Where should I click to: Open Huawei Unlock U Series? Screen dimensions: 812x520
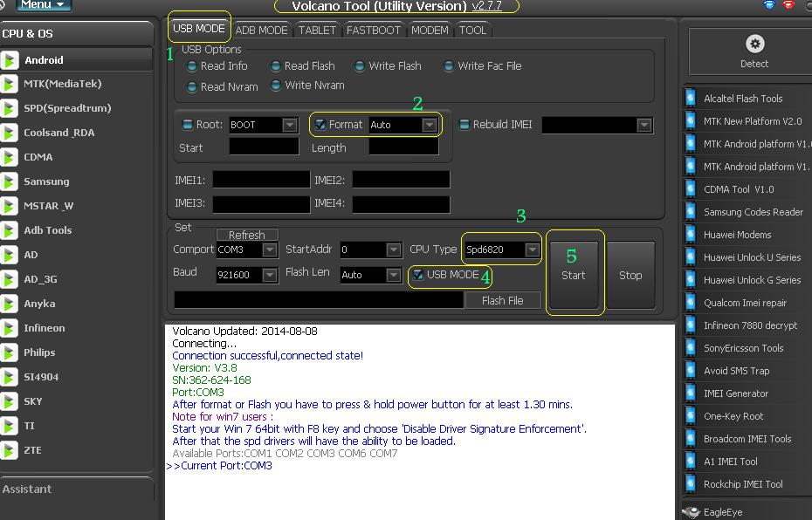pyautogui.click(x=752, y=257)
